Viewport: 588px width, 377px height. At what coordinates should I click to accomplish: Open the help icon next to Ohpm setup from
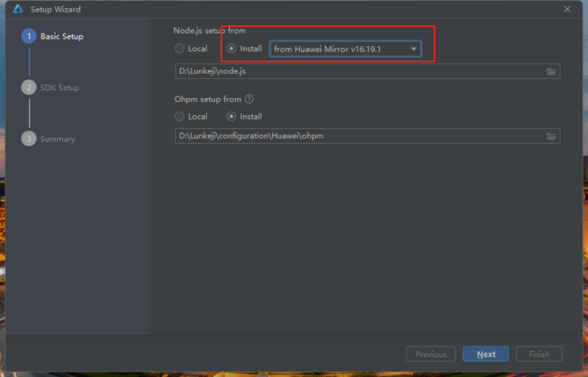pyautogui.click(x=249, y=99)
